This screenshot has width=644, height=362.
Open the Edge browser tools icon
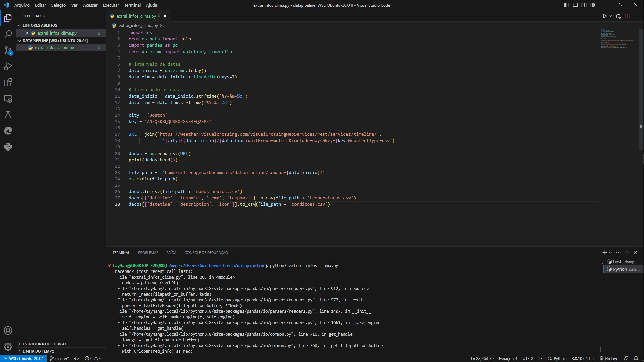pos(8,131)
